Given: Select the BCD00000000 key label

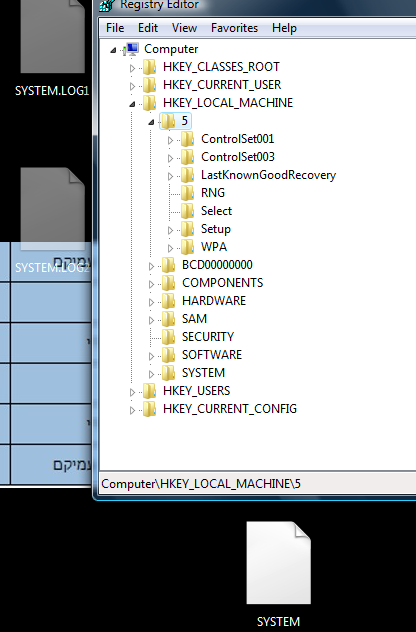Looking at the screenshot, I should point(217,265).
